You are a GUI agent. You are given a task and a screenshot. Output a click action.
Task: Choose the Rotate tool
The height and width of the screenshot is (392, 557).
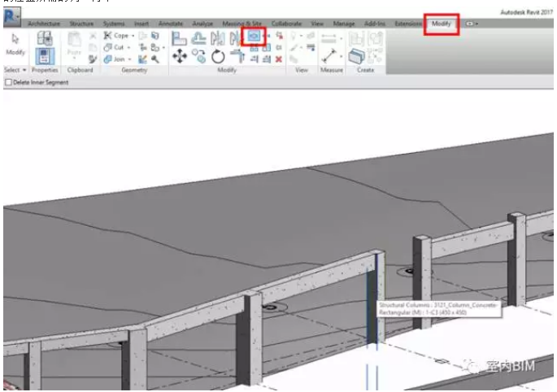tap(218, 56)
